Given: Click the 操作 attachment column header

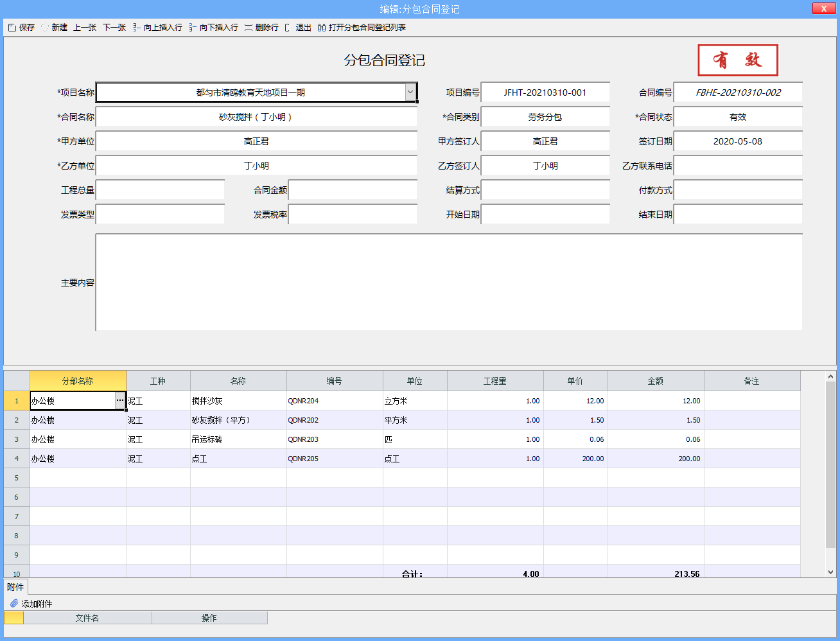Looking at the screenshot, I should tap(209, 618).
